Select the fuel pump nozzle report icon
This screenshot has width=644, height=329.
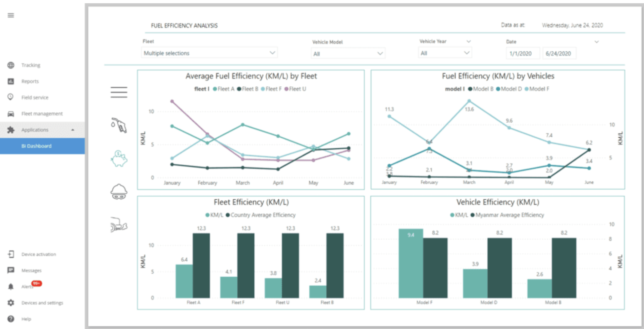click(119, 125)
